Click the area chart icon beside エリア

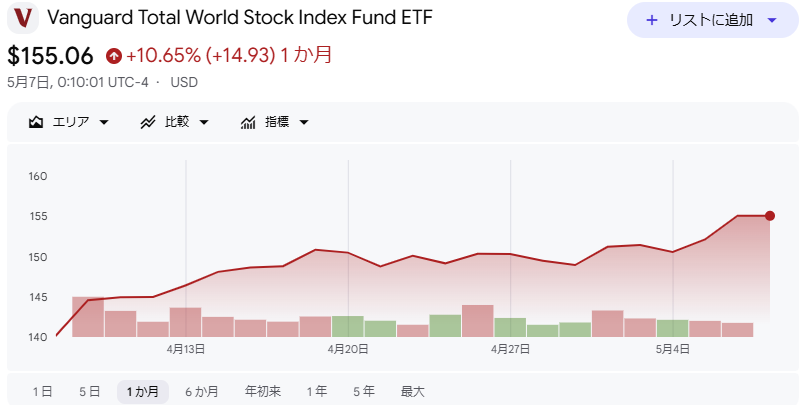(36, 122)
